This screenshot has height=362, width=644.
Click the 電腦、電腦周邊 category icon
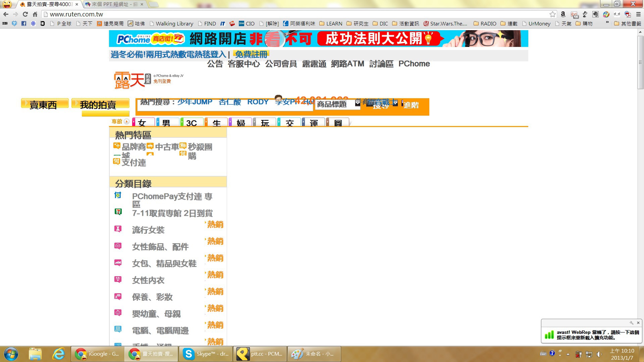point(118,329)
